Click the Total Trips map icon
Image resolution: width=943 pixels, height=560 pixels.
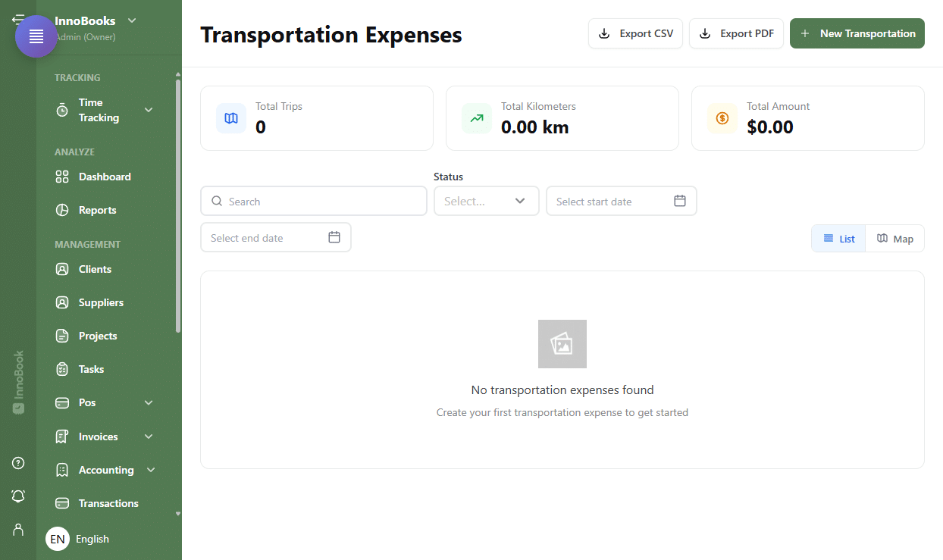231,118
